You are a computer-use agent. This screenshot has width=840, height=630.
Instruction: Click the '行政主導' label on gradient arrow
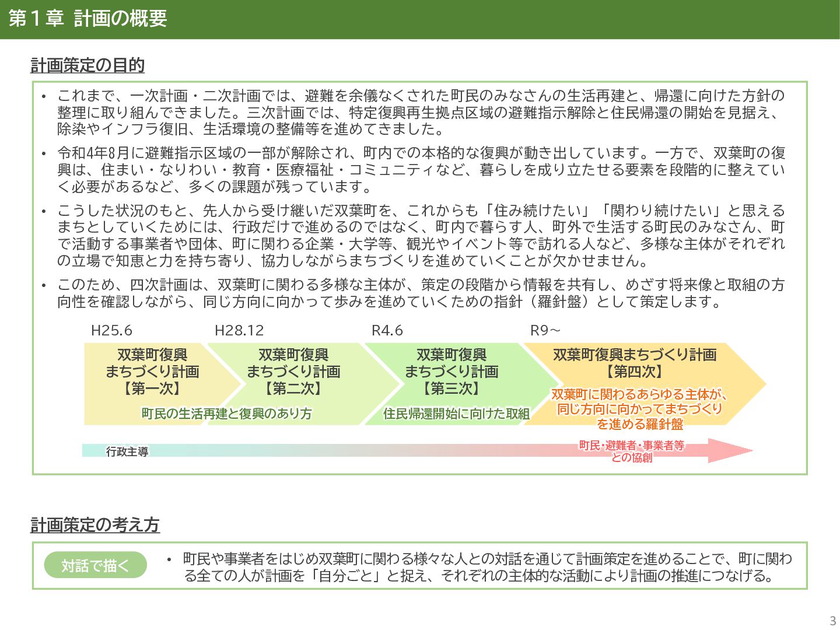[127, 452]
